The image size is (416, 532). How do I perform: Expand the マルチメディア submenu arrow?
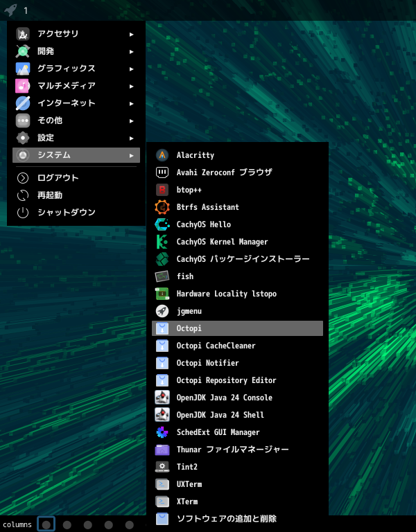coord(132,86)
